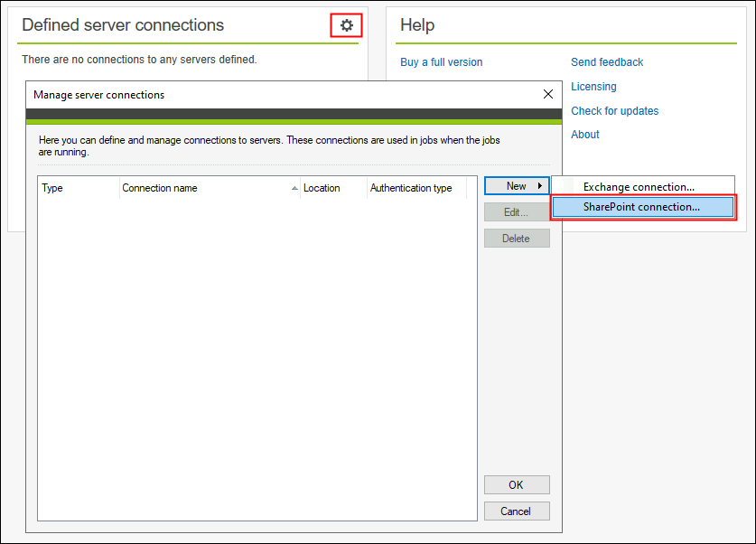This screenshot has height=544, width=756.
Task: Open the About link in Help
Action: click(585, 135)
